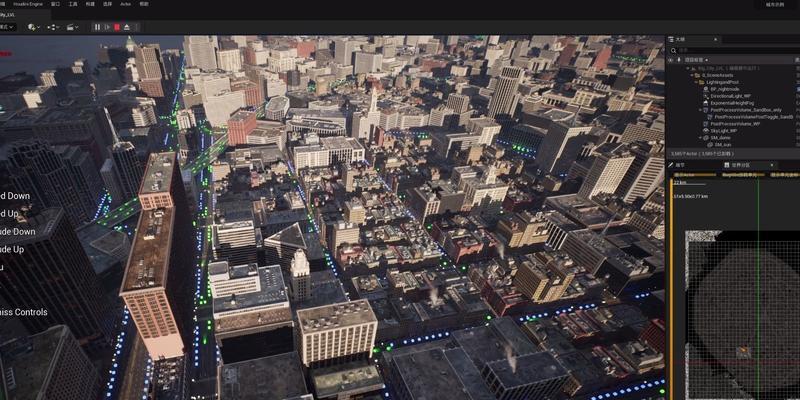Select SM_dome in the outliner
The image size is (800, 400).
pos(720,138)
